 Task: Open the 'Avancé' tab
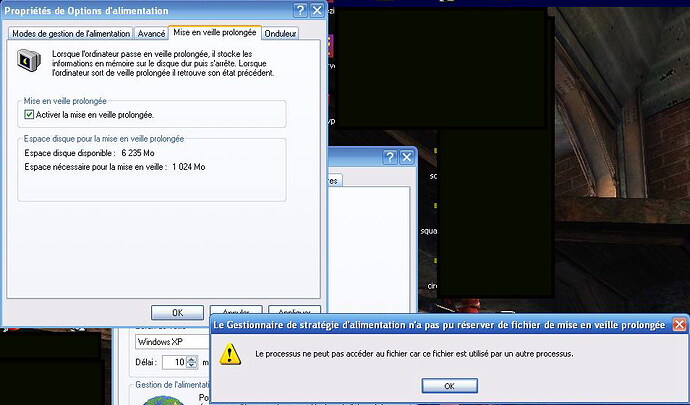point(151,33)
